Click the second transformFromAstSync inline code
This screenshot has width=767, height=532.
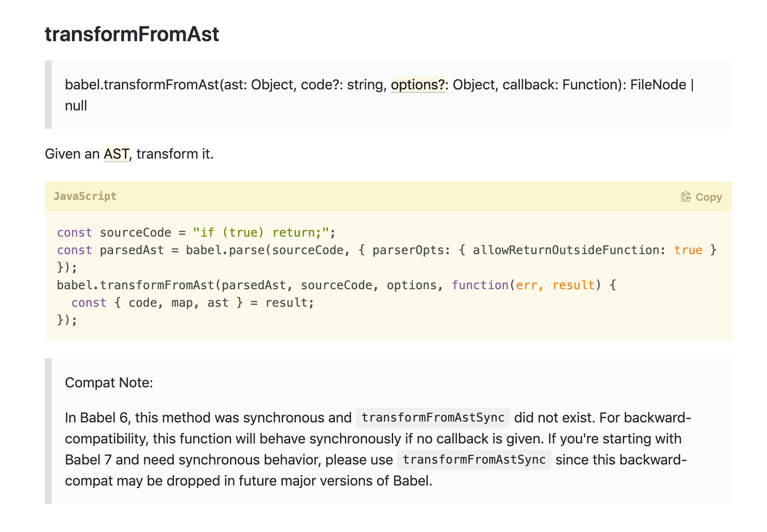[x=474, y=460]
